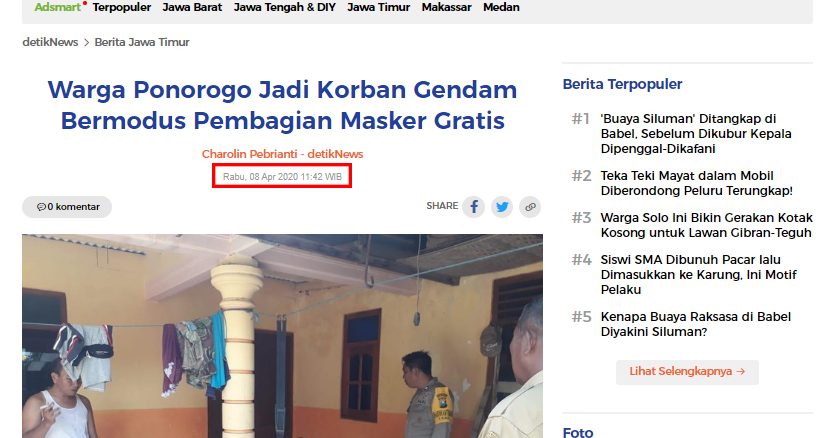829x438 pixels.
Task: Select Terpopuler in navigation bar
Action: [x=122, y=7]
